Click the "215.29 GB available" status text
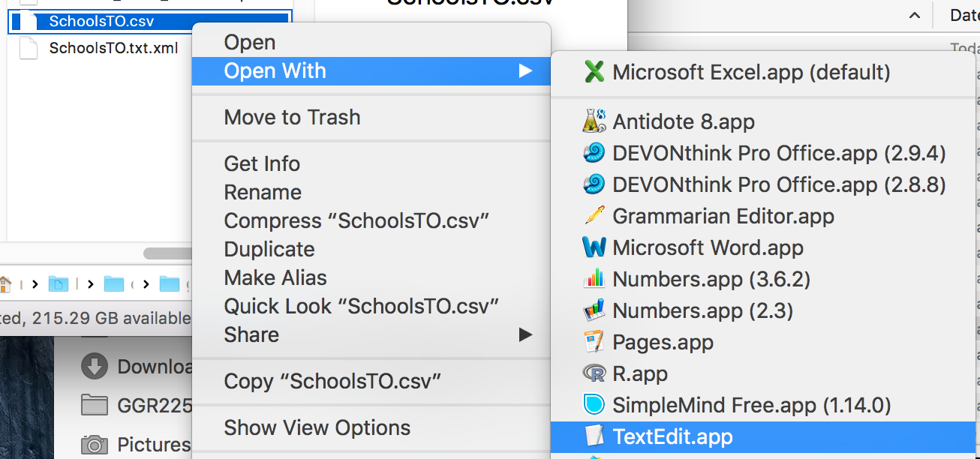Viewport: 980px width, 459px height. coord(110,318)
